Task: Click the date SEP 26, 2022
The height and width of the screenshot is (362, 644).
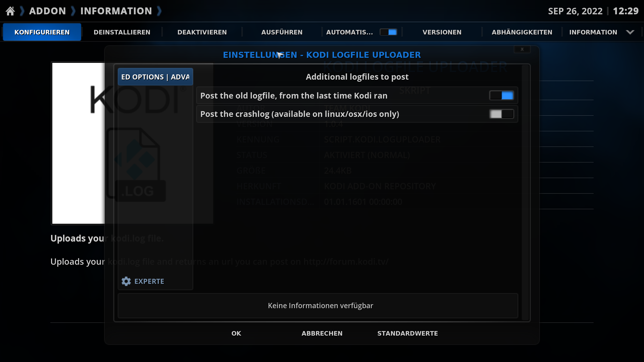Action: [575, 11]
